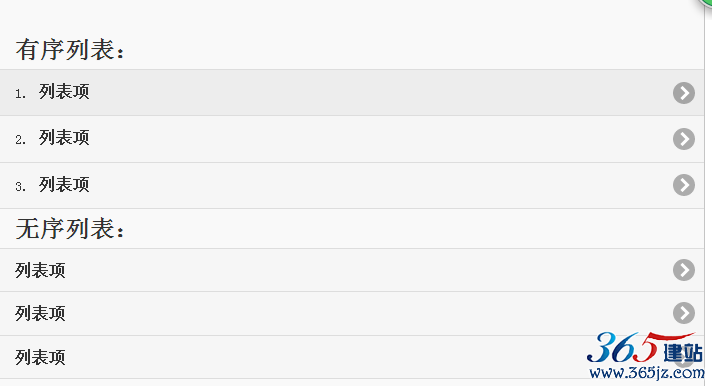Click the arrow icon on first unordered 列表项
This screenshot has width=712, height=386.
coord(684,270)
